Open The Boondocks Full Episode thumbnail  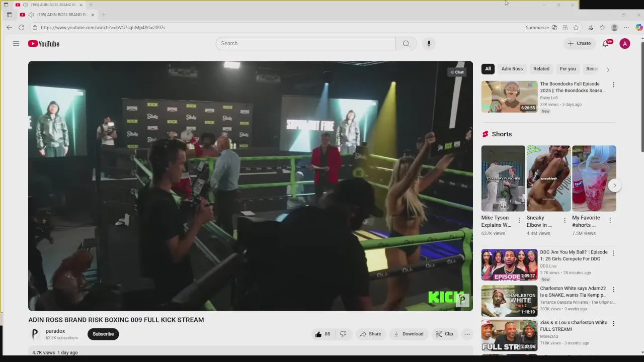[x=509, y=97]
